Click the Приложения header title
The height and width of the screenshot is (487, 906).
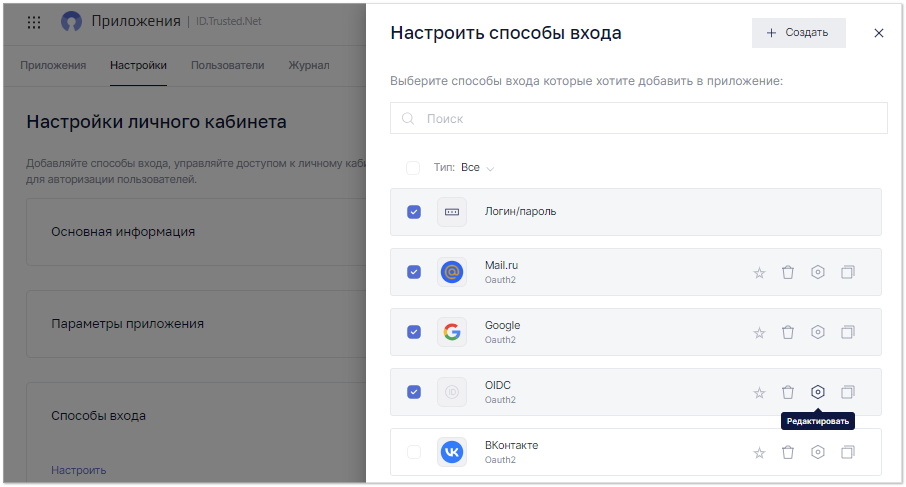click(136, 21)
